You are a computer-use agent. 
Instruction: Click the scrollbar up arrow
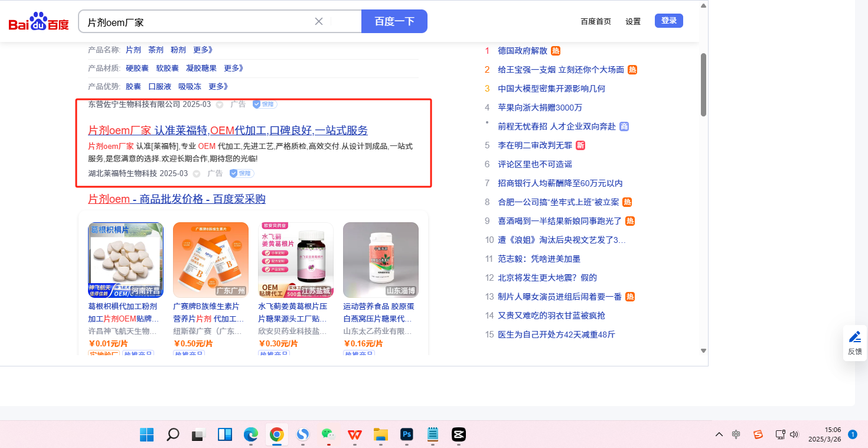pos(703,6)
